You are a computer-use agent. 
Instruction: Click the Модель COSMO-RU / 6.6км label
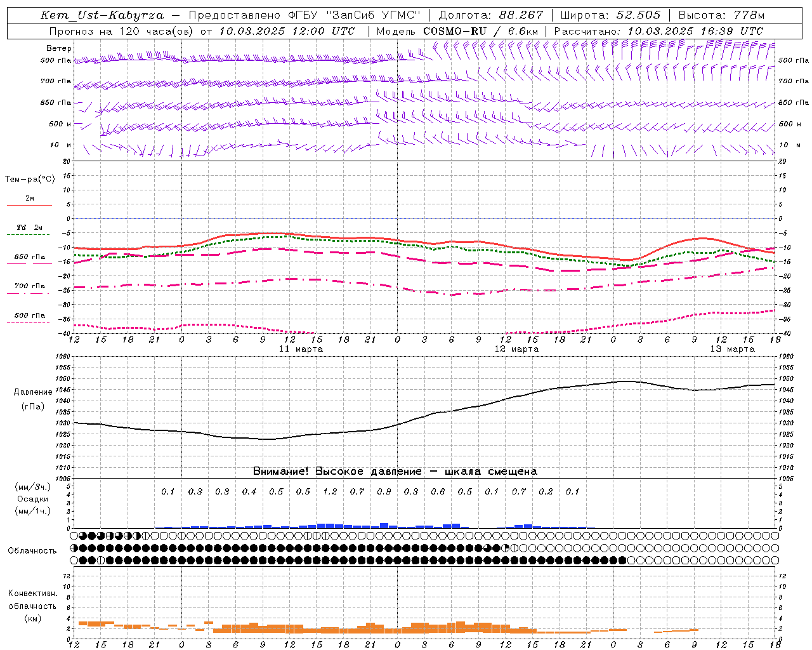457,31
